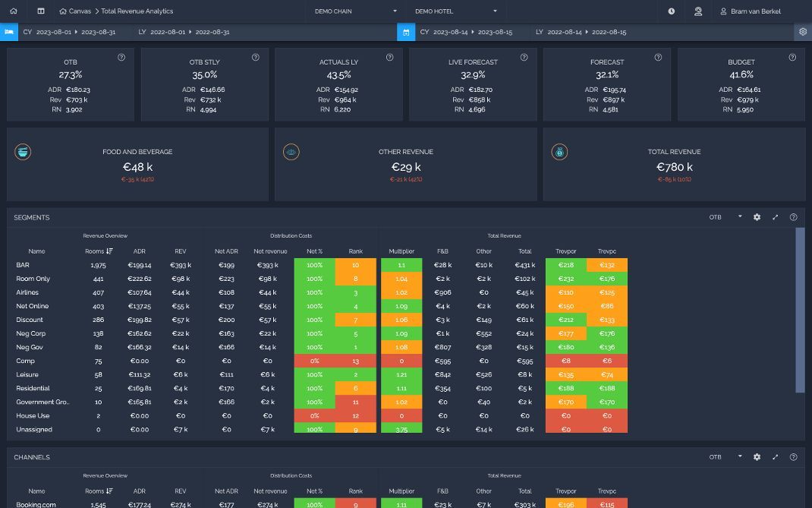Open Segments panel settings gear
This screenshot has width=812, height=508.
click(757, 217)
